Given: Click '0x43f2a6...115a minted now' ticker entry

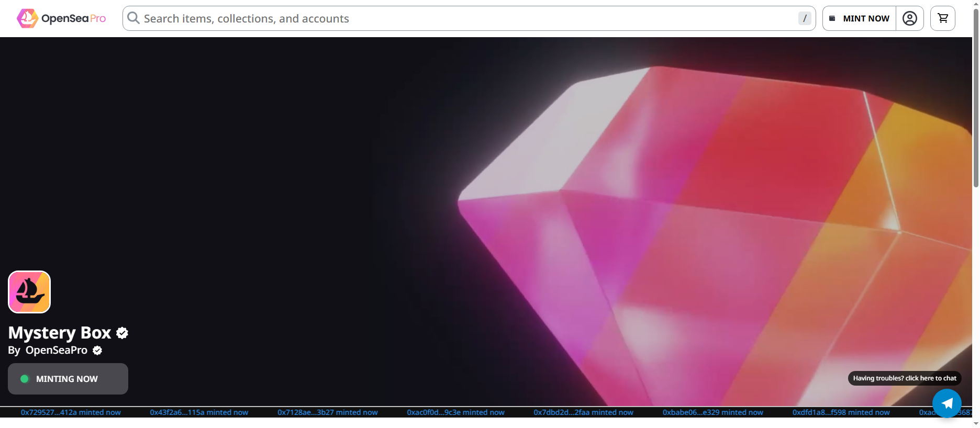Looking at the screenshot, I should (199, 412).
